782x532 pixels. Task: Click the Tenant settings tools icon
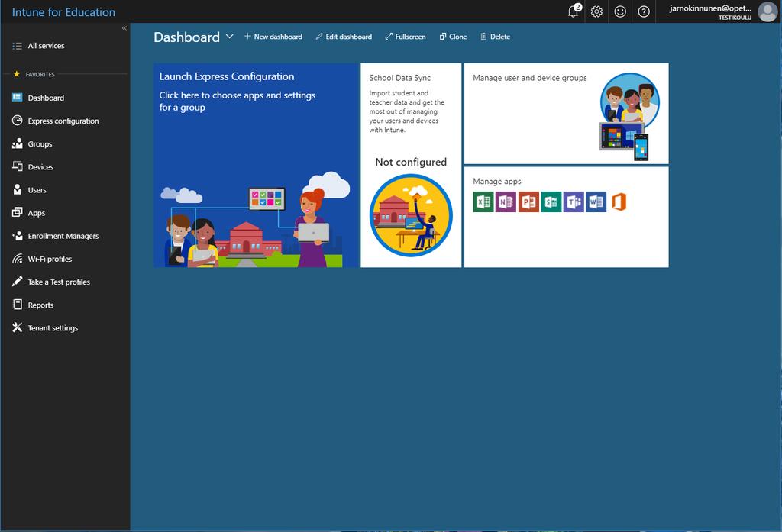click(17, 327)
